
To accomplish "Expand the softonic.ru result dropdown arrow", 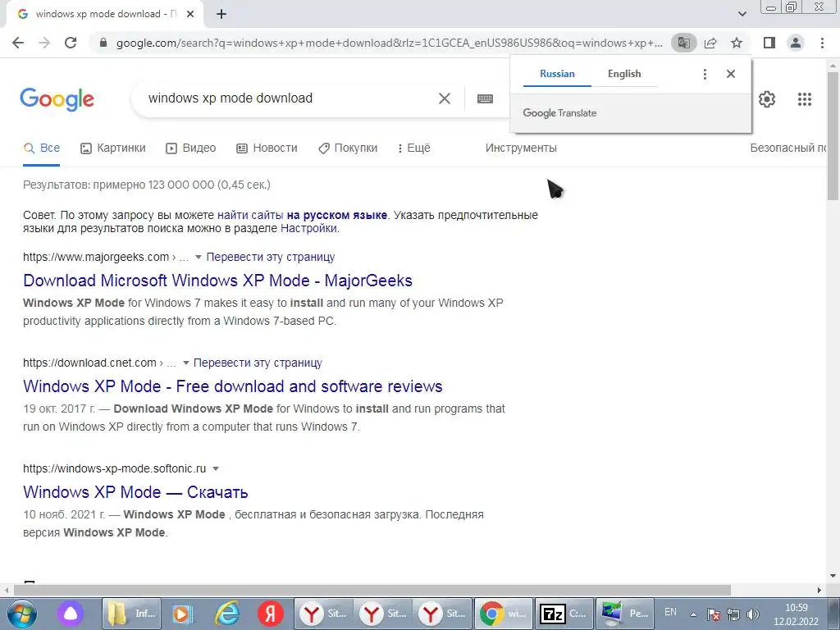I will click(x=216, y=468).
